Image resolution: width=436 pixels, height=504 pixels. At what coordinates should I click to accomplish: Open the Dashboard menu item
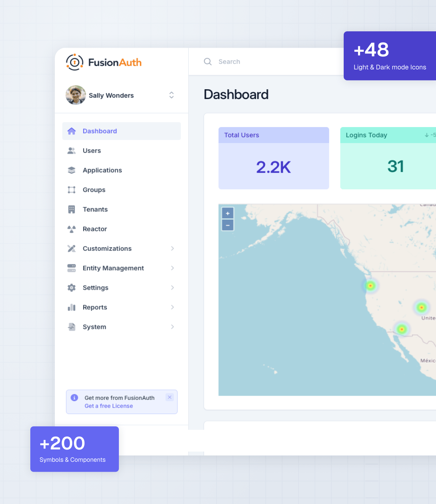(122, 131)
